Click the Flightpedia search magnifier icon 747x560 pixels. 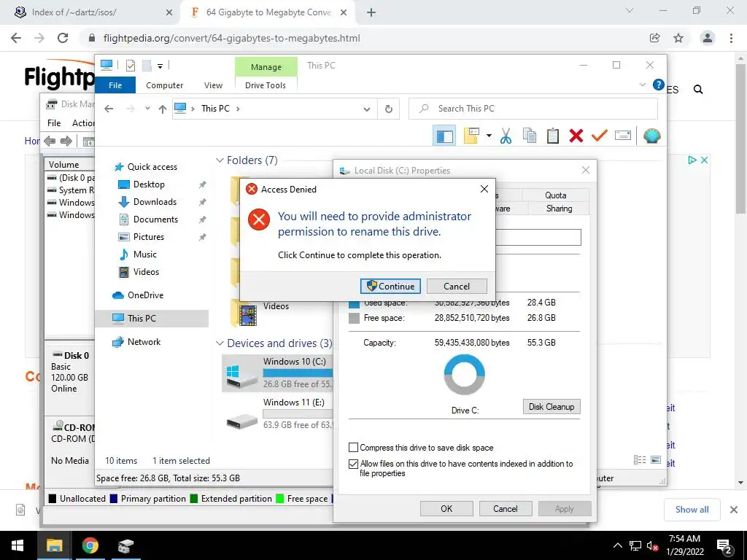698,90
